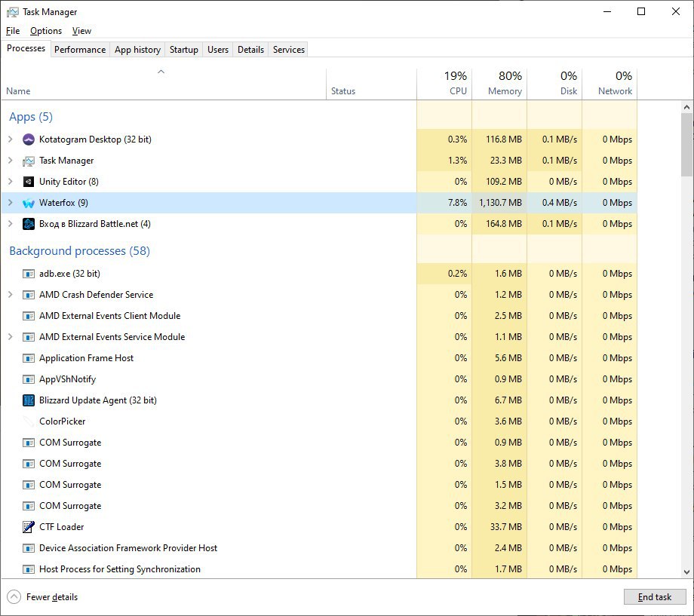Click Waterfox memory value 1,130.7 MB
694x616 pixels.
point(500,203)
